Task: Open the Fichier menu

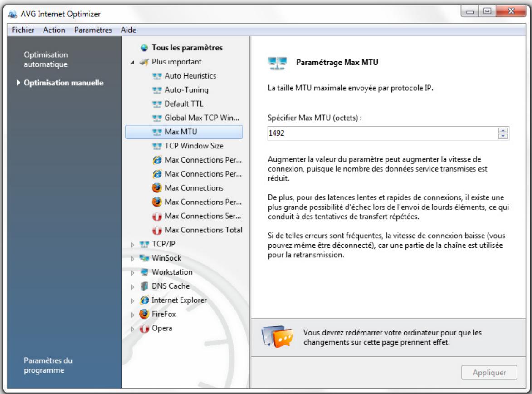Action: (23, 30)
